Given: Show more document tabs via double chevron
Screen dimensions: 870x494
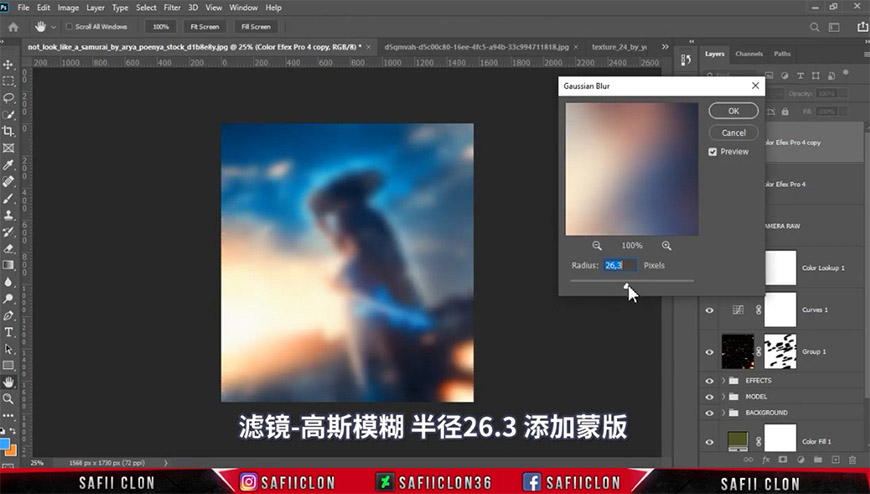Looking at the screenshot, I should [x=665, y=47].
